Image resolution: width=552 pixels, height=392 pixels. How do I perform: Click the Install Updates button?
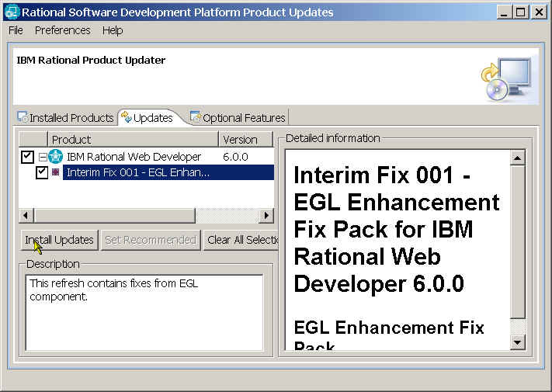[59, 240]
